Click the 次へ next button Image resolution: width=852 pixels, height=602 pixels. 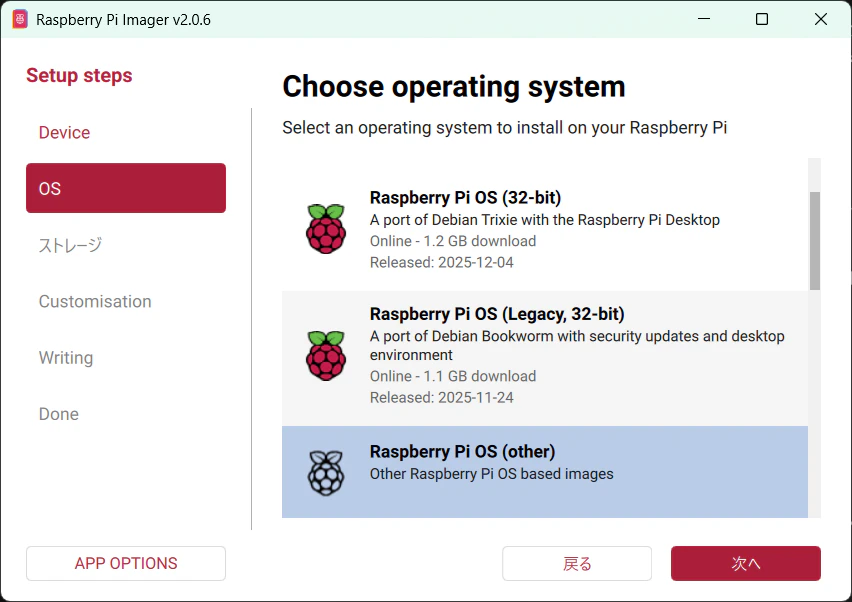[x=746, y=563]
